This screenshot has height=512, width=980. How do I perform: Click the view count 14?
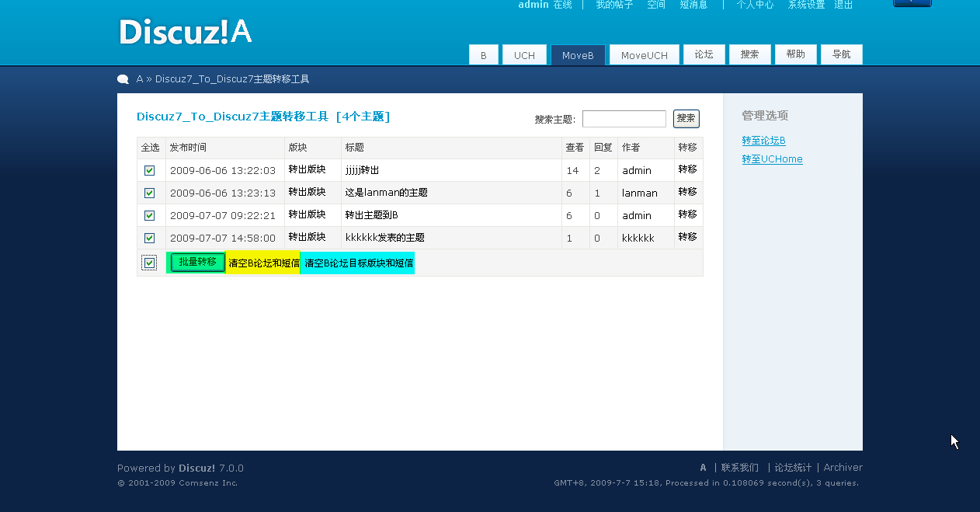tap(573, 170)
